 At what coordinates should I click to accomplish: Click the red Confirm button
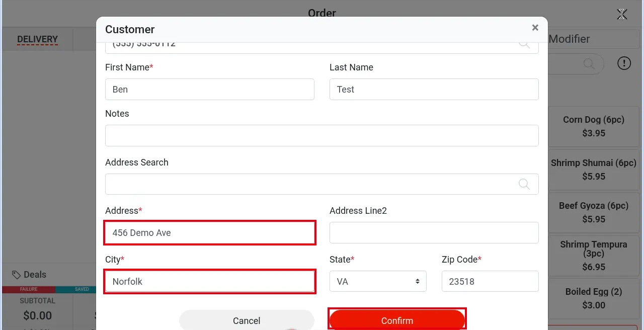point(397,320)
